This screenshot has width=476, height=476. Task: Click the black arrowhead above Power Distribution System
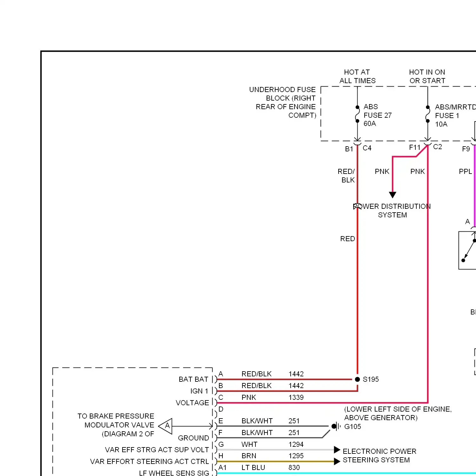393,195
